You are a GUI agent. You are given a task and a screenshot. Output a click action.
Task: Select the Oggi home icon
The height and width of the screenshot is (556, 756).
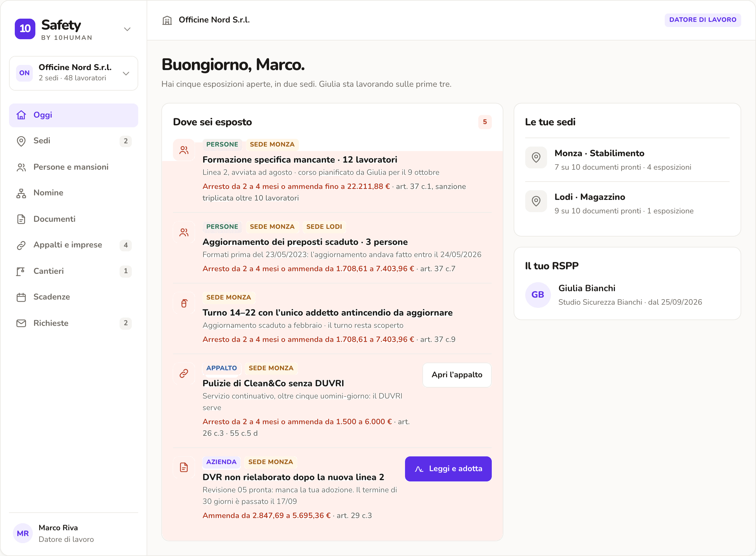coord(21,115)
